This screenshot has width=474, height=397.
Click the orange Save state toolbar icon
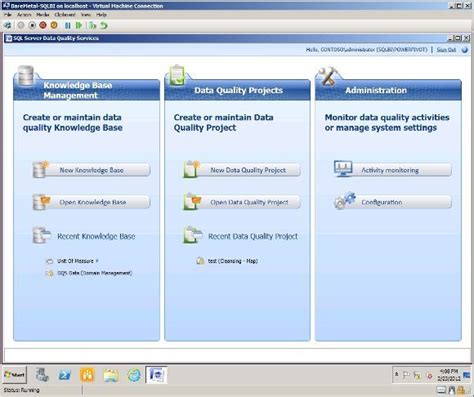coord(54,25)
